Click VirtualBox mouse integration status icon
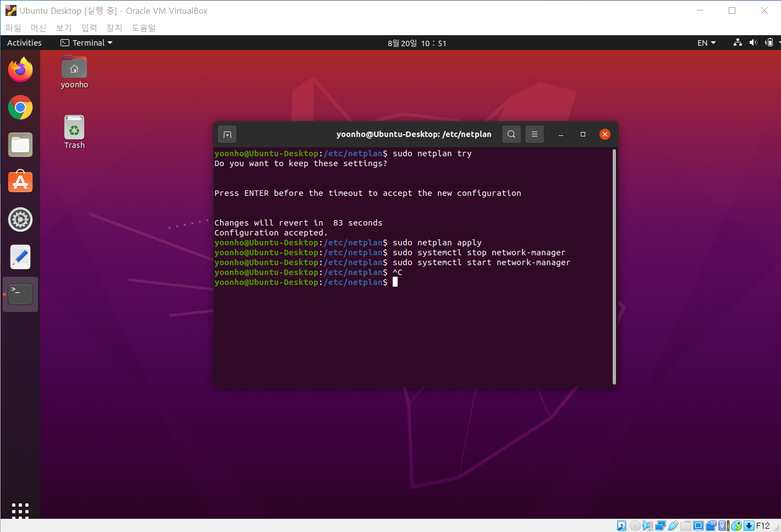 pos(736,525)
